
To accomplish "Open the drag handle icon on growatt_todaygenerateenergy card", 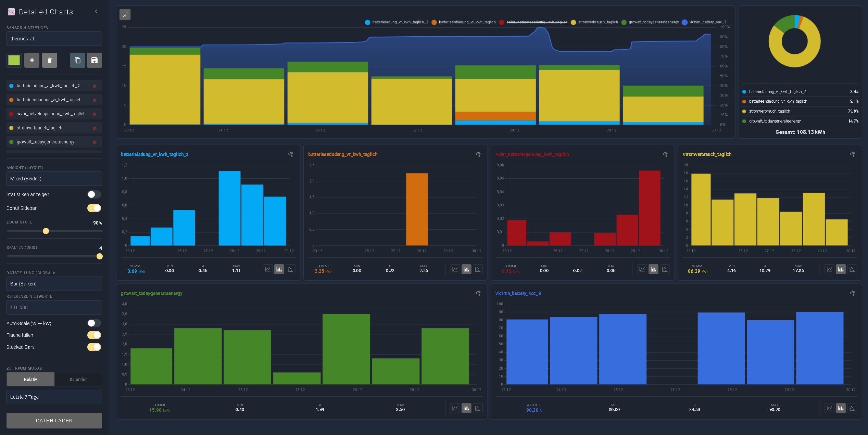I will pos(478,293).
